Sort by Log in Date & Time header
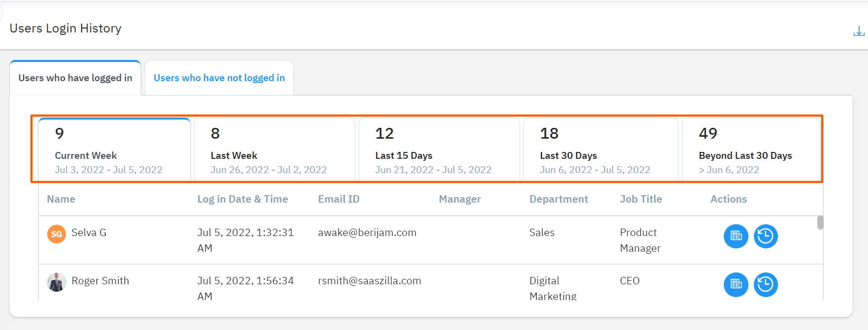Viewport: 868px width, 330px height. (x=243, y=199)
